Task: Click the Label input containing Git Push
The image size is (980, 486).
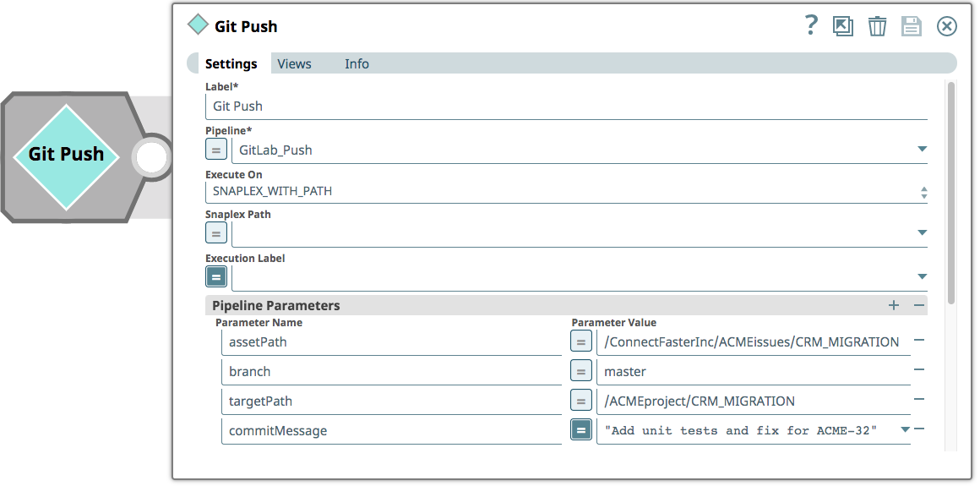Action: (x=566, y=106)
